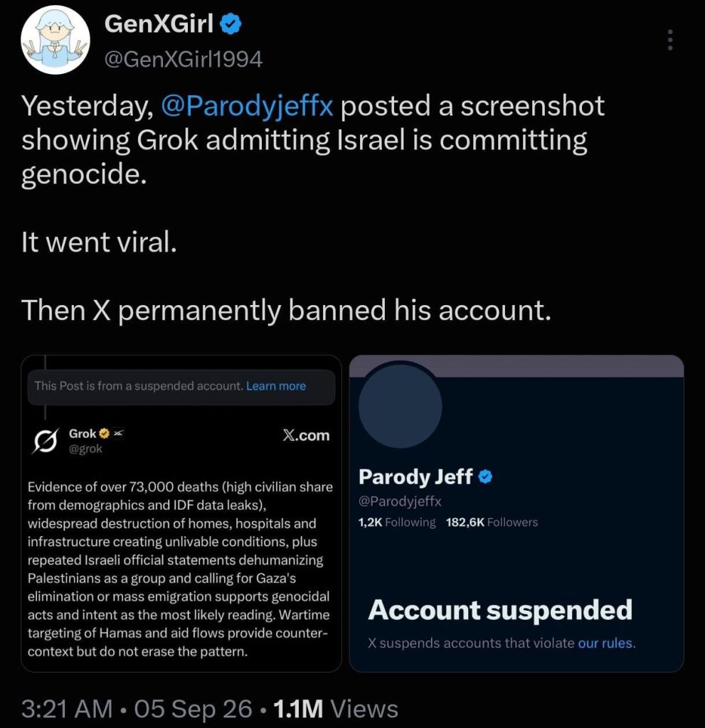Image resolution: width=705 pixels, height=728 pixels.
Task: Click the blank suspended profile picture circle
Action: pyautogui.click(x=400, y=406)
